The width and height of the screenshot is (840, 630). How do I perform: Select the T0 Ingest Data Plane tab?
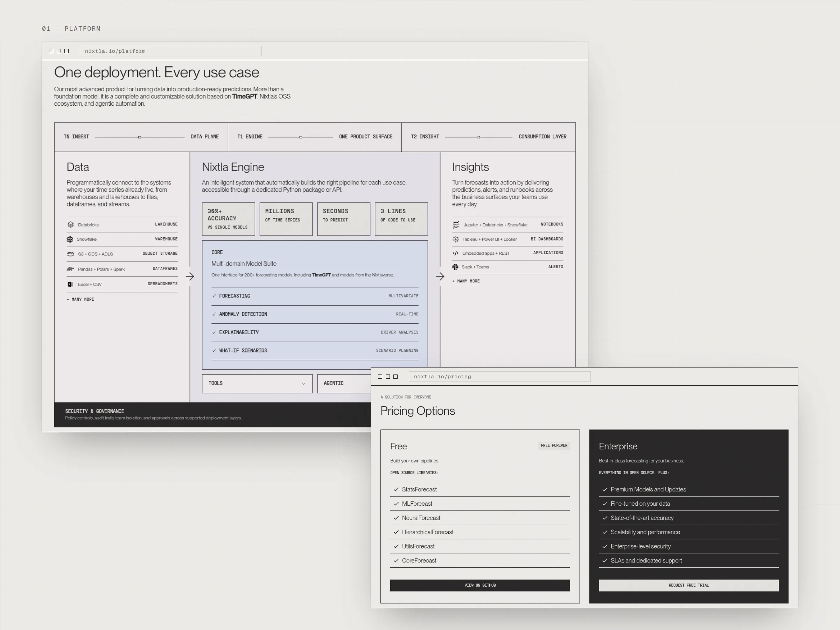141,137
